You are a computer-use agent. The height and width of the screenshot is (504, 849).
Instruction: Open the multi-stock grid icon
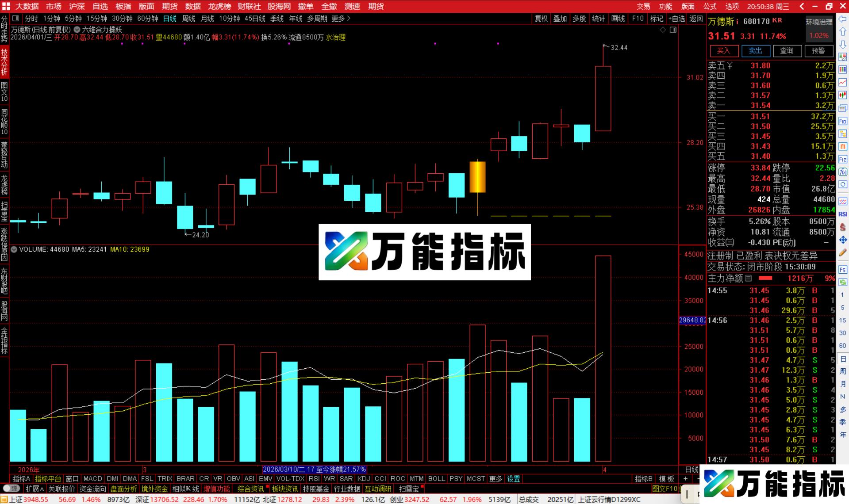coord(579,19)
